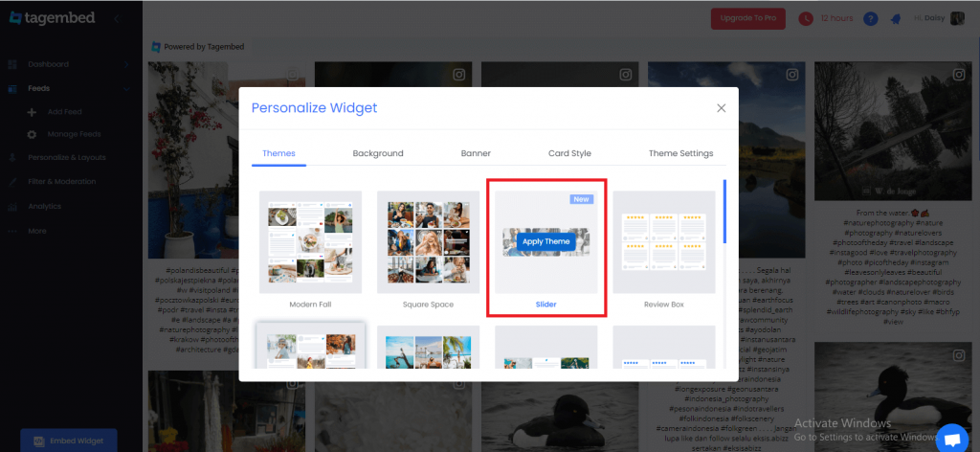Click the Apply Theme button on Slider
Image resolution: width=980 pixels, height=452 pixels.
[546, 241]
